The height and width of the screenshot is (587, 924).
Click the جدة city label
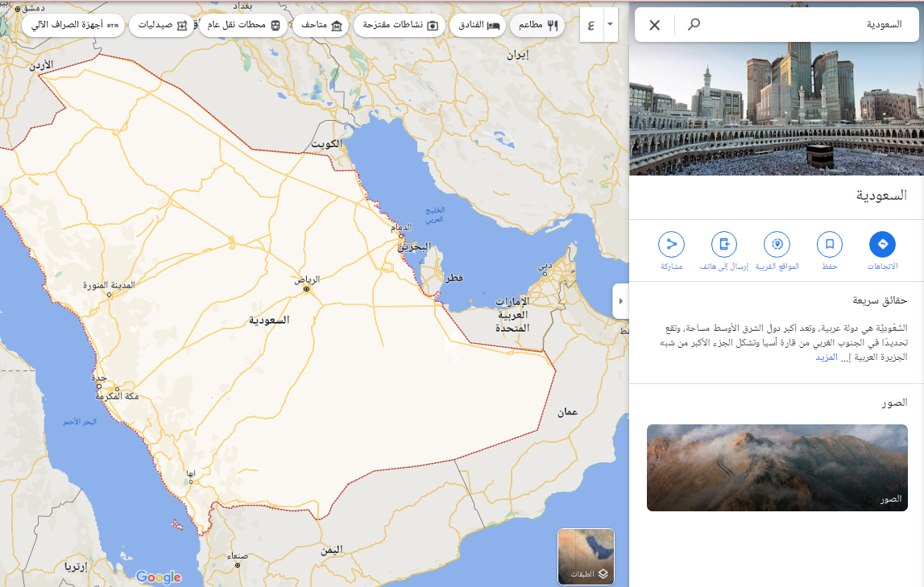[100, 378]
